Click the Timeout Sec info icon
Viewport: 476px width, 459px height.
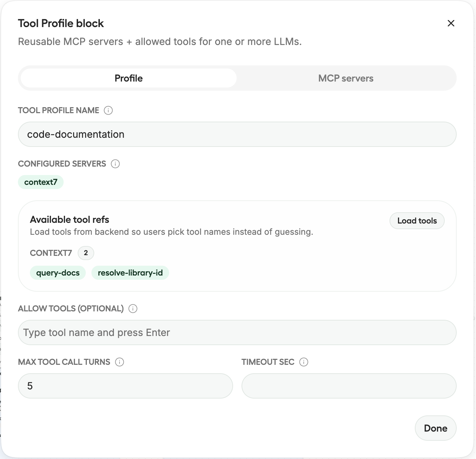304,362
